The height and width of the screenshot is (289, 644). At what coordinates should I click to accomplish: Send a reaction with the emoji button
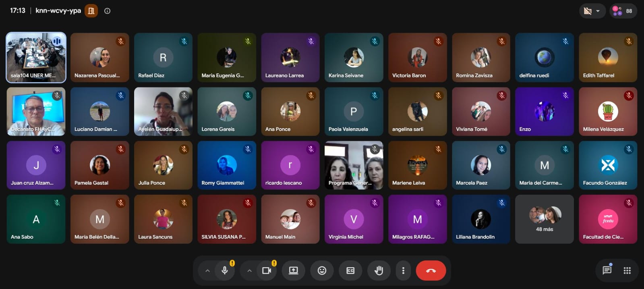[x=322, y=270]
